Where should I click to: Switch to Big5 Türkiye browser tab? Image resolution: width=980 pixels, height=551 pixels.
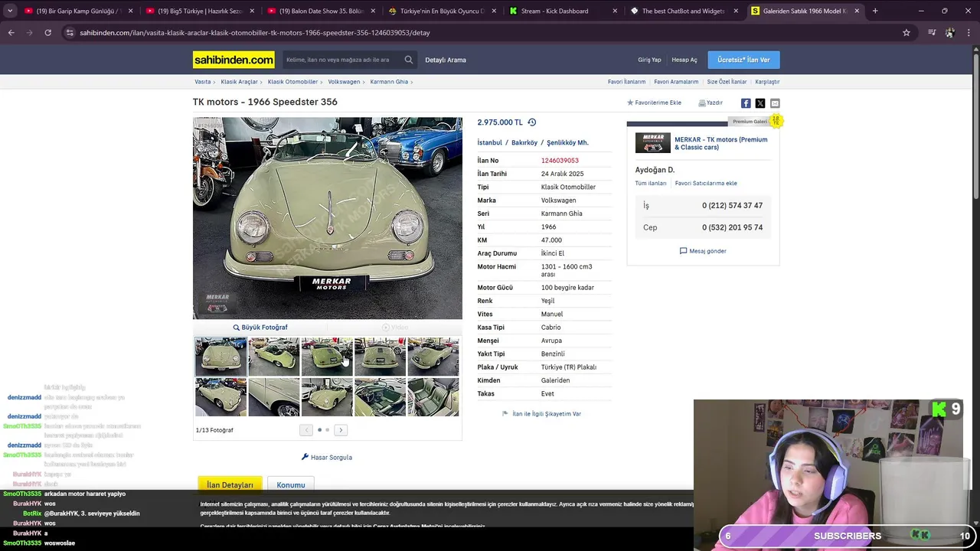(199, 11)
